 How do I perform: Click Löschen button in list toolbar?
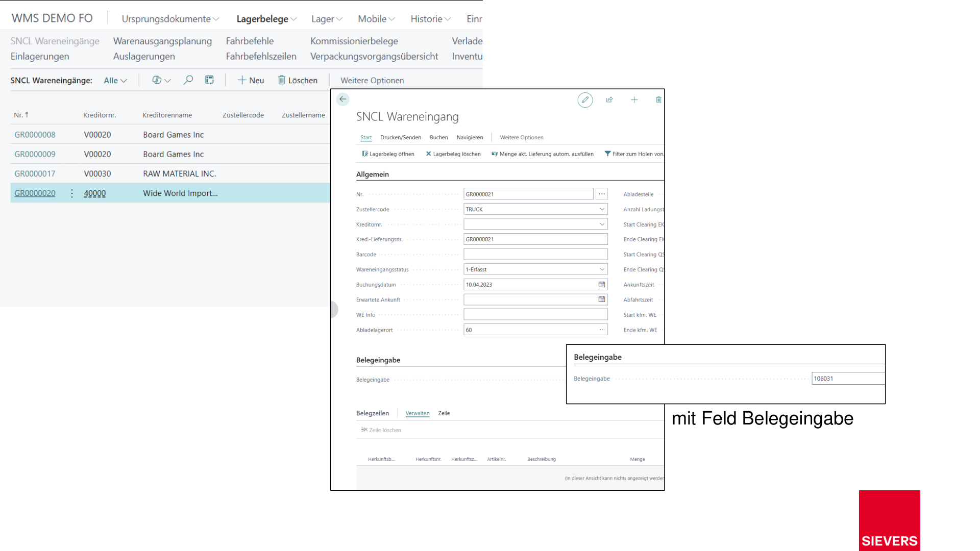click(298, 80)
